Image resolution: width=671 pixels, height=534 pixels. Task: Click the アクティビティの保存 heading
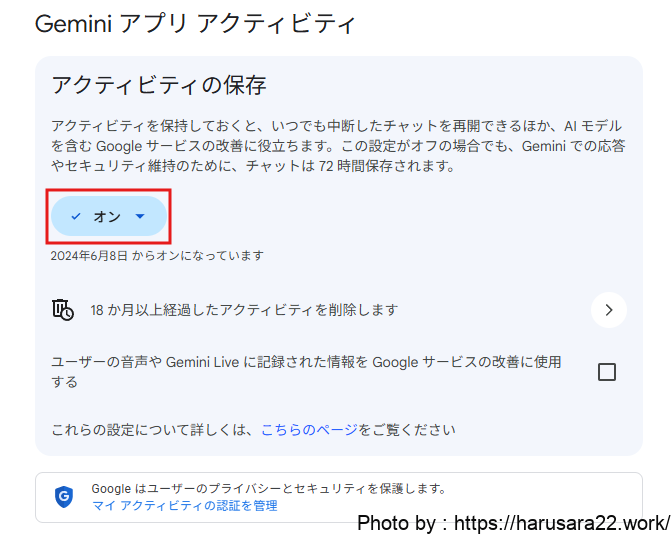click(159, 85)
